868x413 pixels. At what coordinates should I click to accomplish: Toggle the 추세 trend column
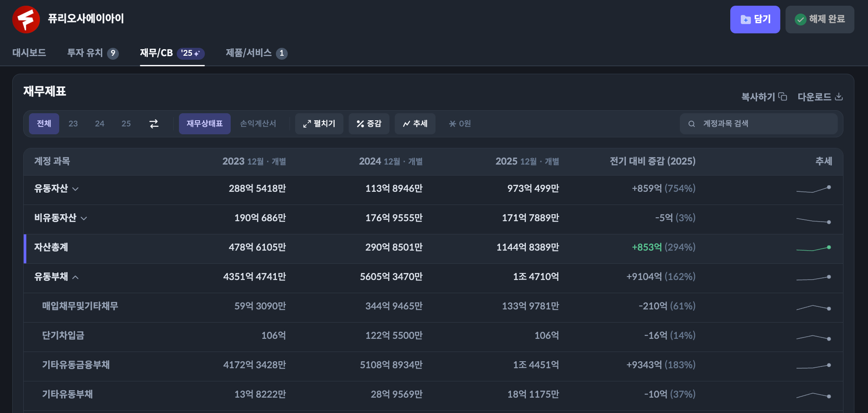click(x=415, y=124)
